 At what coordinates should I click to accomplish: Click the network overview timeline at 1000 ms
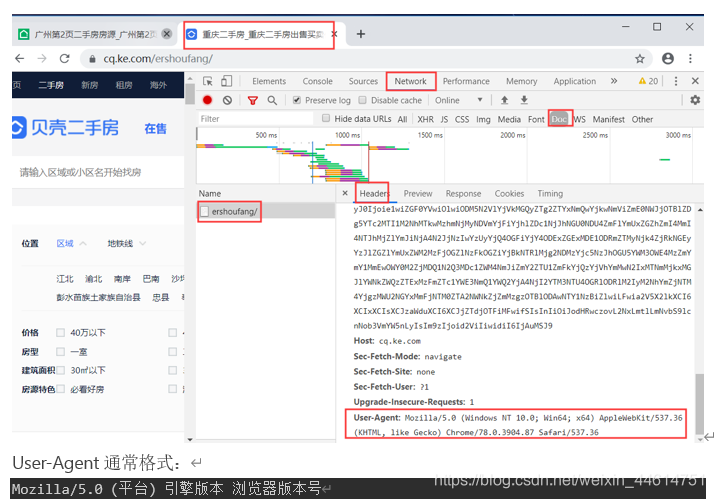347,135
